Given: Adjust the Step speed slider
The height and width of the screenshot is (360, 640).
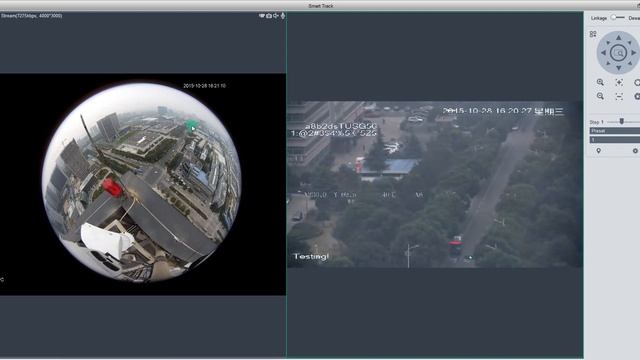Looking at the screenshot, I should [x=623, y=122].
